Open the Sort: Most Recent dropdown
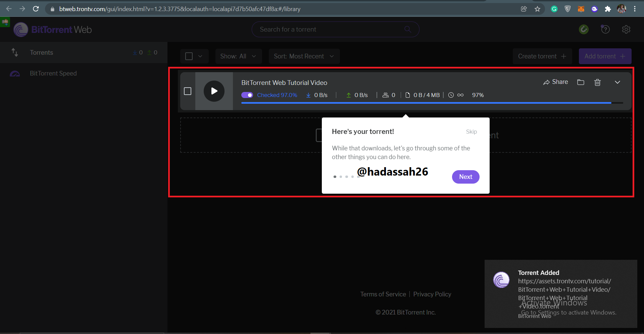The height and width of the screenshot is (334, 644). 304,56
